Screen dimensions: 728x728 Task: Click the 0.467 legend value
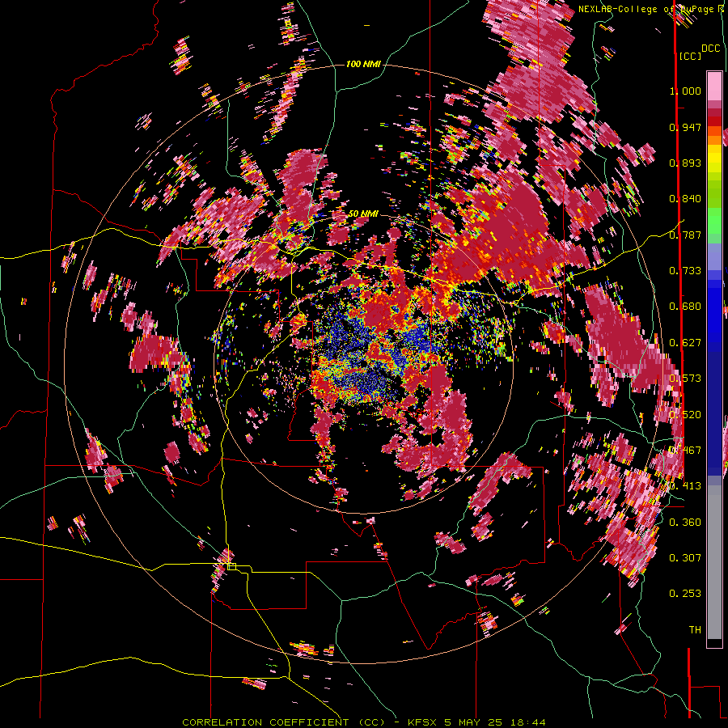pos(685,451)
